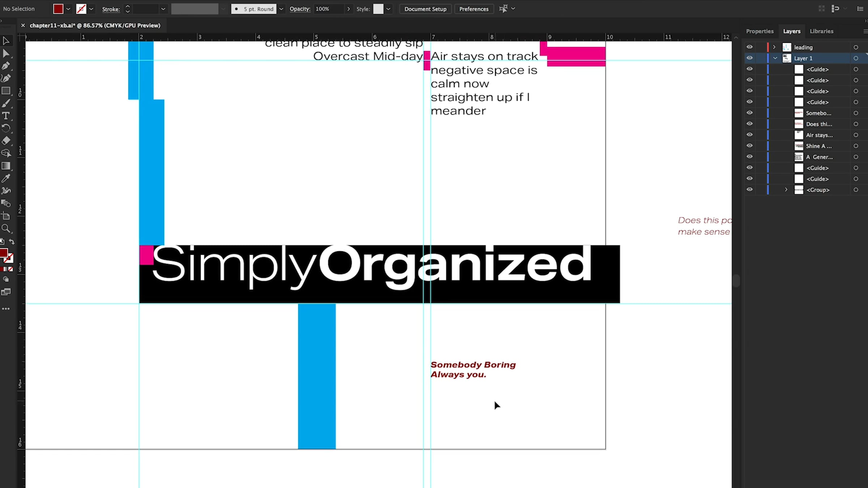
Task: Select the Gradient tool
Action: (x=6, y=166)
